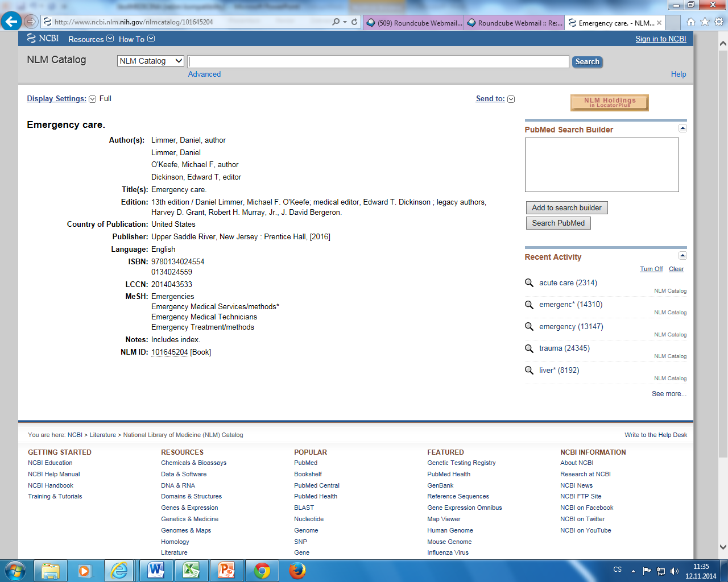This screenshot has width=728, height=582.
Task: Show hidden tray icons arrow
Action: tap(633, 571)
